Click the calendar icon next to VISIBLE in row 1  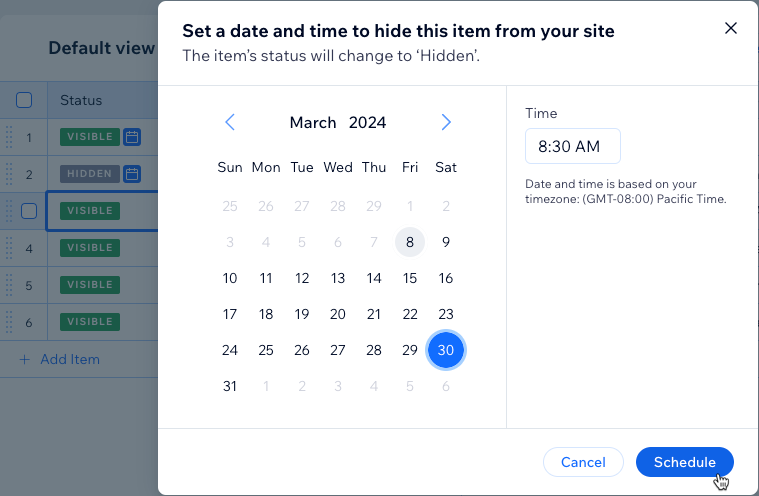[x=132, y=137]
